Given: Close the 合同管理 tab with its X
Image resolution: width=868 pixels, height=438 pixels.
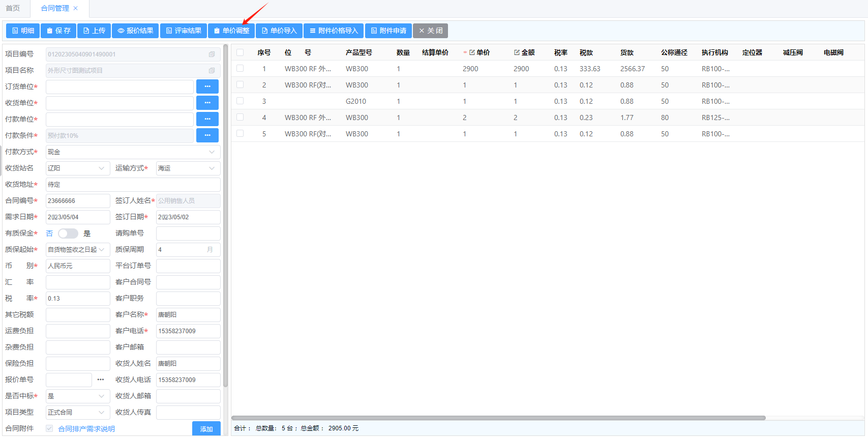Looking at the screenshot, I should (76, 8).
